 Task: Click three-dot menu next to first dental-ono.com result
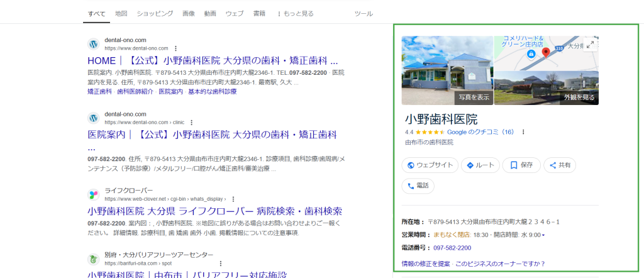pyautogui.click(x=175, y=48)
